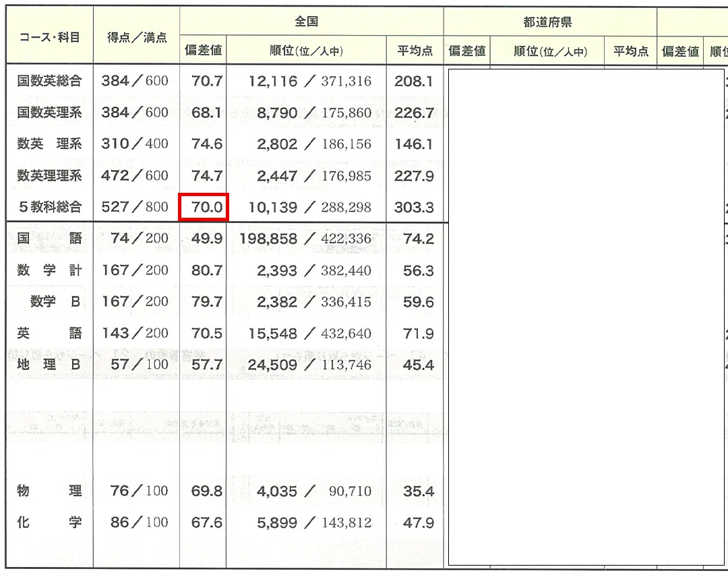
Task: Click the 都道府県 section header
Action: tap(547, 22)
